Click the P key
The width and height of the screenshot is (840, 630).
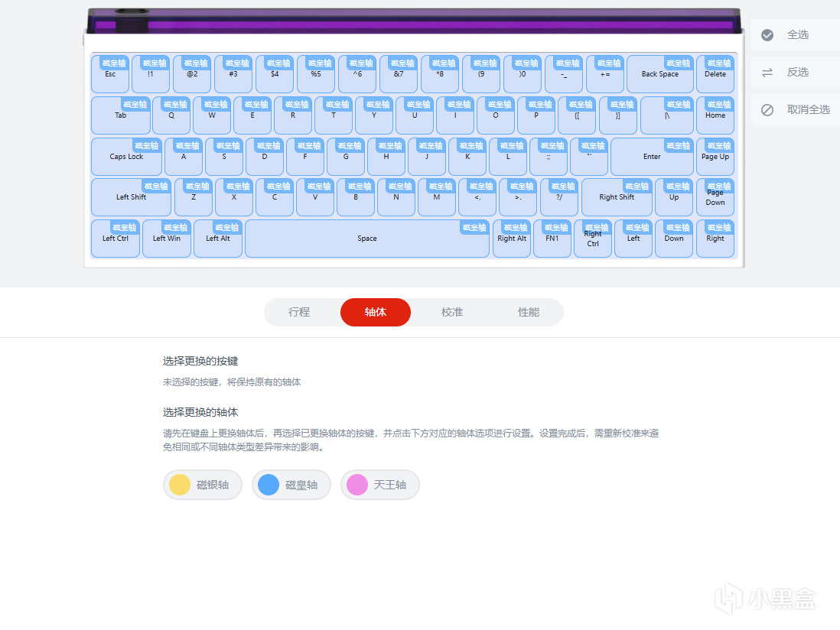pos(536,115)
